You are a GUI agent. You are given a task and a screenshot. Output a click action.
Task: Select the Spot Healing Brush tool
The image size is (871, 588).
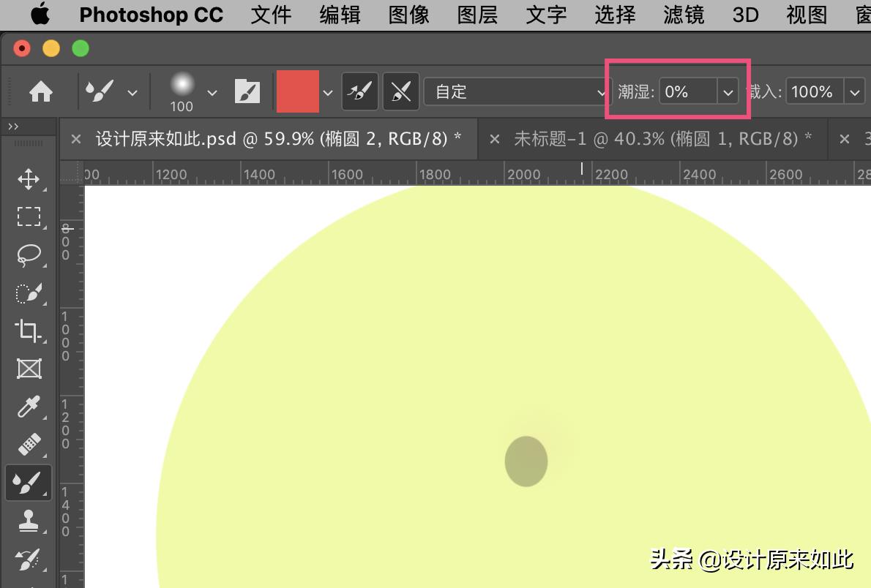(29, 445)
